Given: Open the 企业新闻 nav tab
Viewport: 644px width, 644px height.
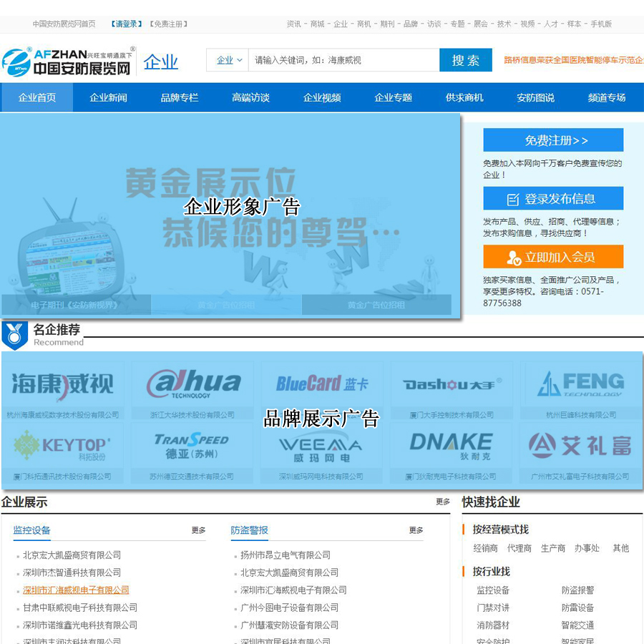Looking at the screenshot, I should click(108, 97).
